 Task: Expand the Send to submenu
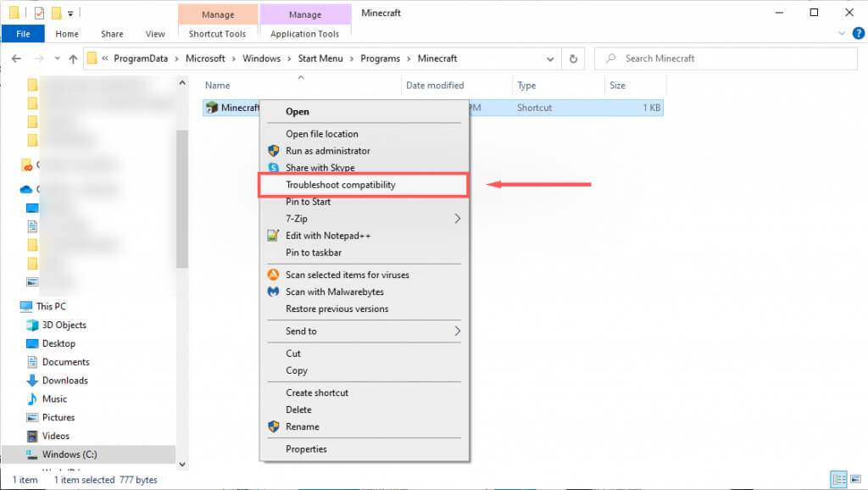458,331
